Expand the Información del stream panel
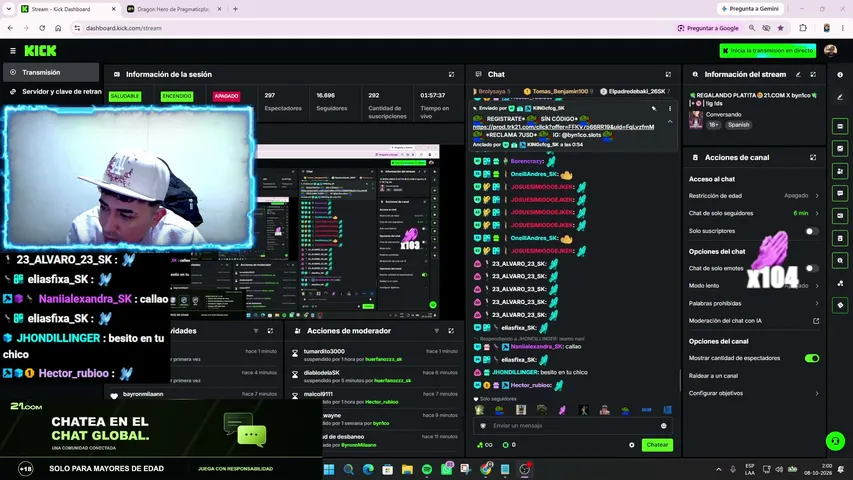Image resolution: width=853 pixels, height=480 pixels. [x=813, y=74]
